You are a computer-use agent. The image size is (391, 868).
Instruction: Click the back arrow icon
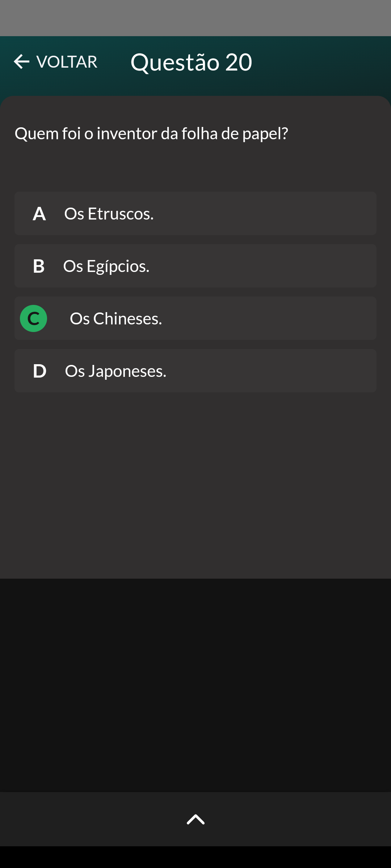click(21, 62)
